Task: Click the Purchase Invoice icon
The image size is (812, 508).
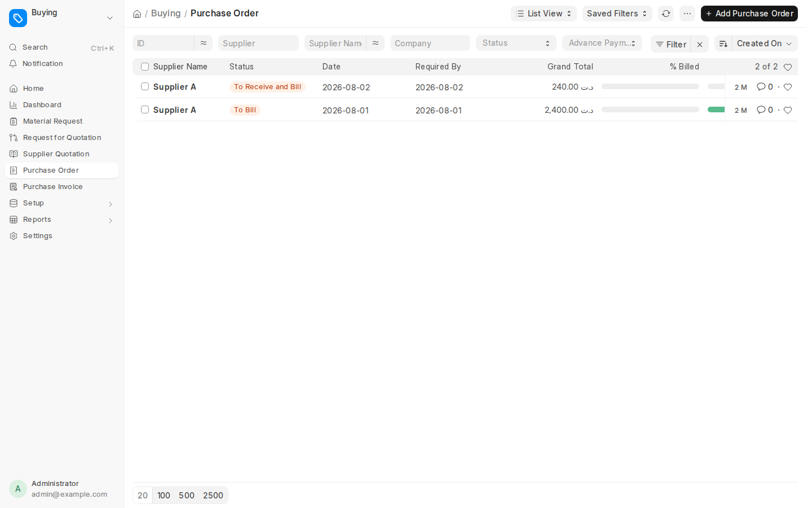Action: (x=14, y=187)
